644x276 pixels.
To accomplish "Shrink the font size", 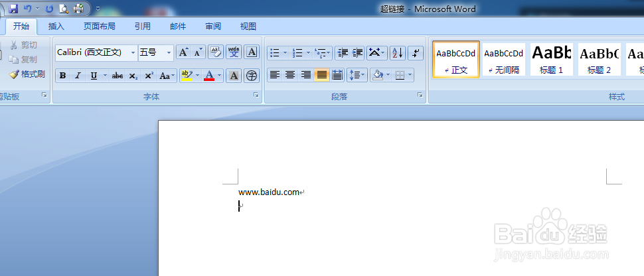I will (199, 52).
